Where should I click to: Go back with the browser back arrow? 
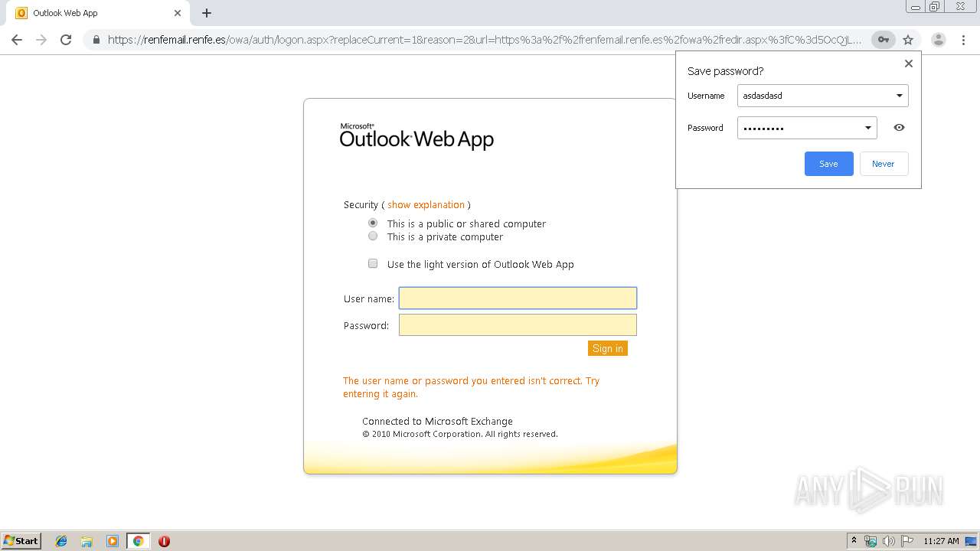[17, 40]
